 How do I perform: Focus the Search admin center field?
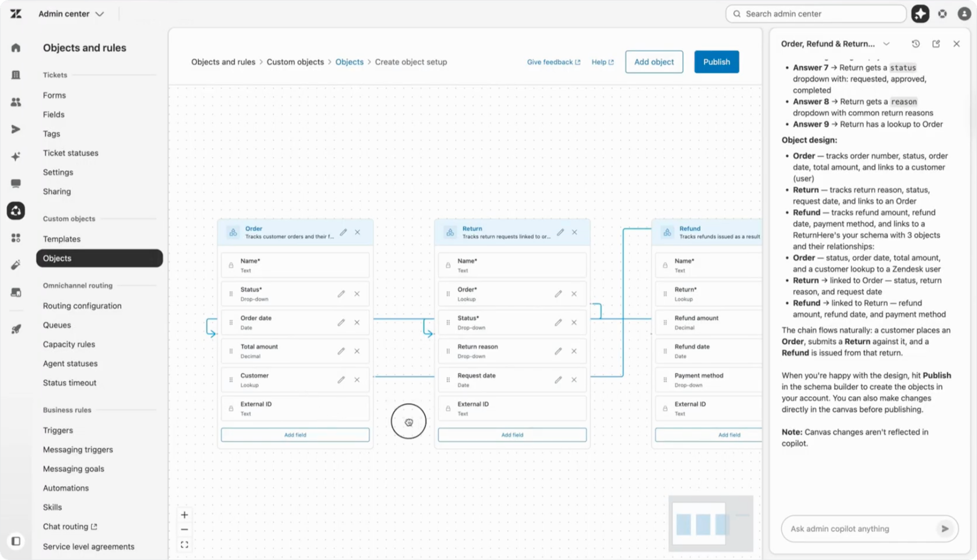(x=816, y=14)
